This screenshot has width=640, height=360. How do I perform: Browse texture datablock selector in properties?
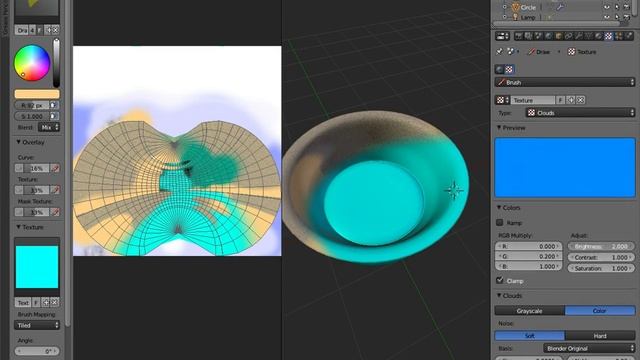tap(502, 100)
